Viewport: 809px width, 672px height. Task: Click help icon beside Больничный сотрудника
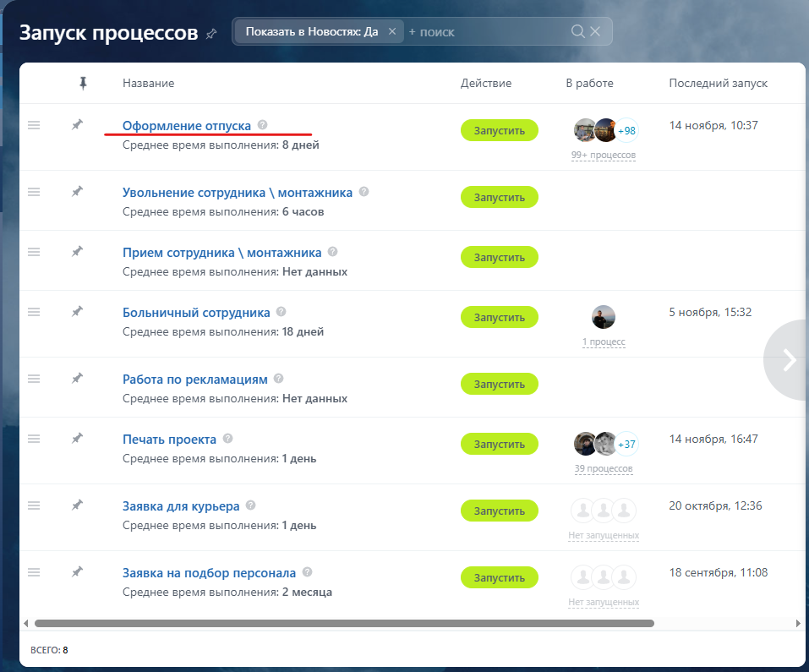pos(282,312)
